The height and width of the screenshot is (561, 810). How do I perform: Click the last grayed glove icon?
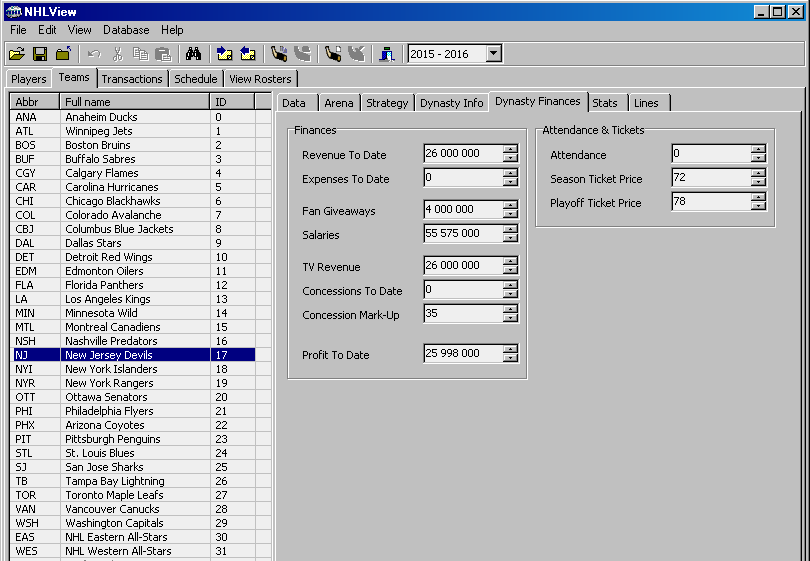356,54
